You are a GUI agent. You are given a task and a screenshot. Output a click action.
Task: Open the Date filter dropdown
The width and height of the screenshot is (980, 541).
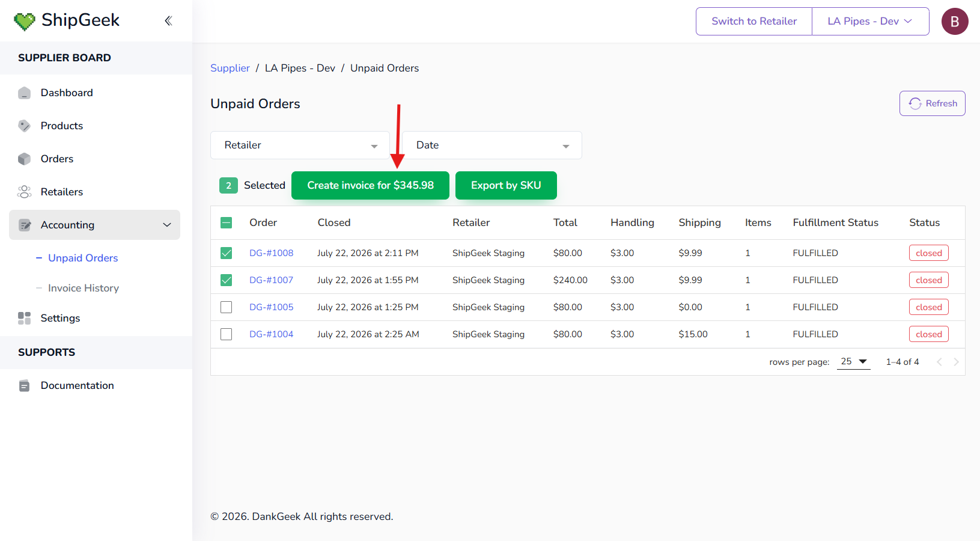tap(492, 145)
